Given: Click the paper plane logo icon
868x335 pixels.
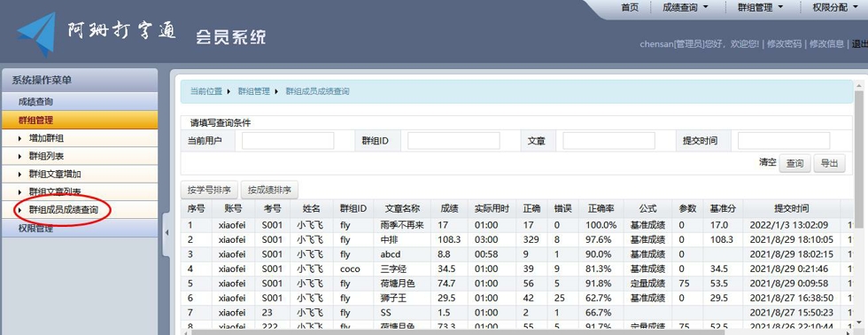Looking at the screenshot, I should click(x=36, y=35).
